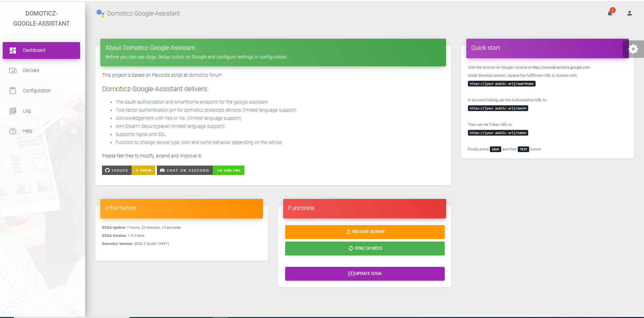
Task: Click the 10 ONLINE Discord badge
Action: [229, 170]
